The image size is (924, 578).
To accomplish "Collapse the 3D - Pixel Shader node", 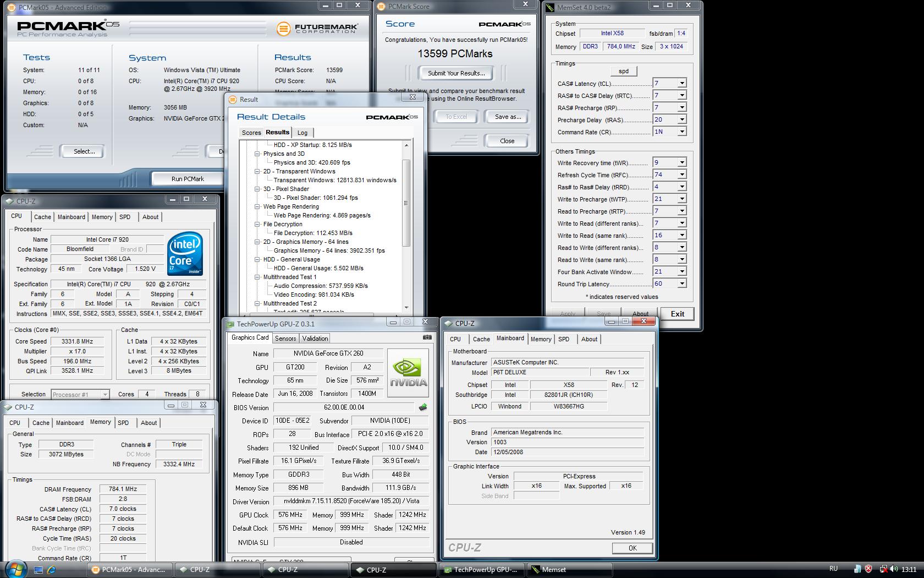I will 257,189.
